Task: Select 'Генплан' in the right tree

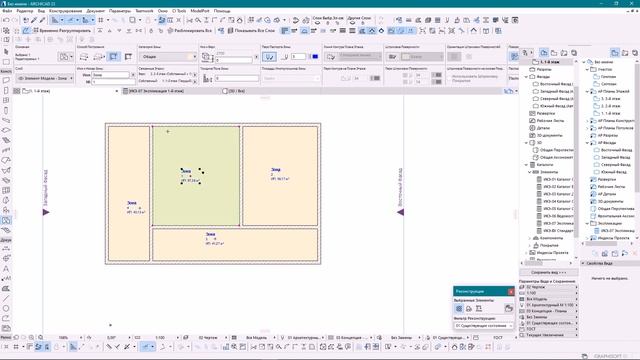Action: tap(608, 77)
